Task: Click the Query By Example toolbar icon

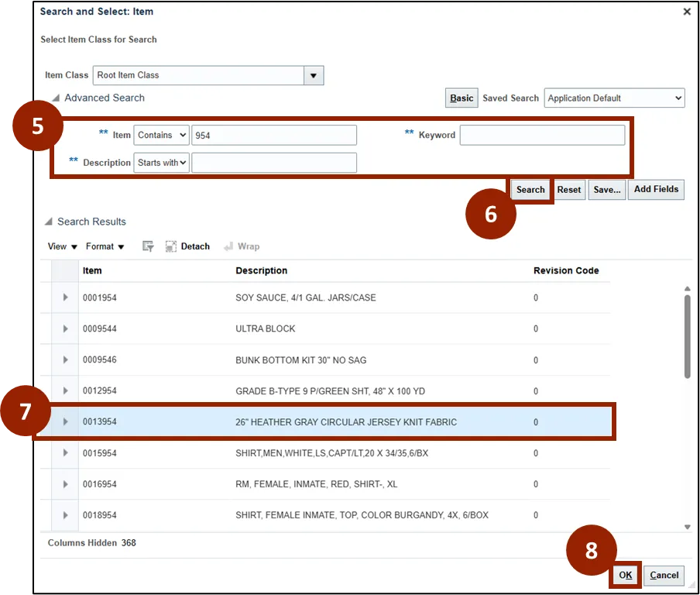Action: [148, 246]
